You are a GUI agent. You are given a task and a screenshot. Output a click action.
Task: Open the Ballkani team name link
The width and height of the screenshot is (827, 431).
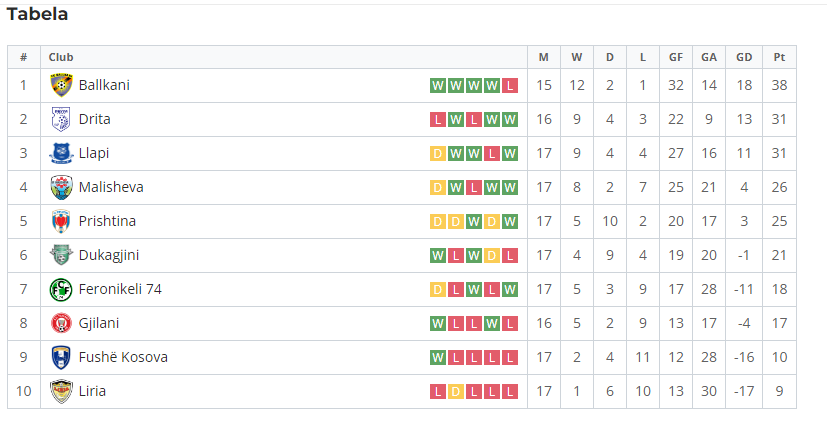click(104, 85)
